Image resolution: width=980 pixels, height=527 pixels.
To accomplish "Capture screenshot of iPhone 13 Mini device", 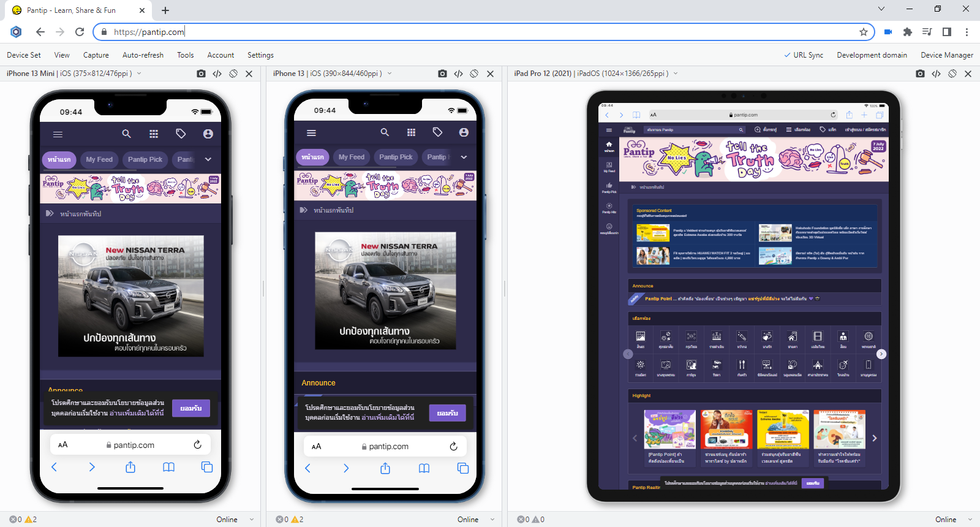I will tap(201, 74).
